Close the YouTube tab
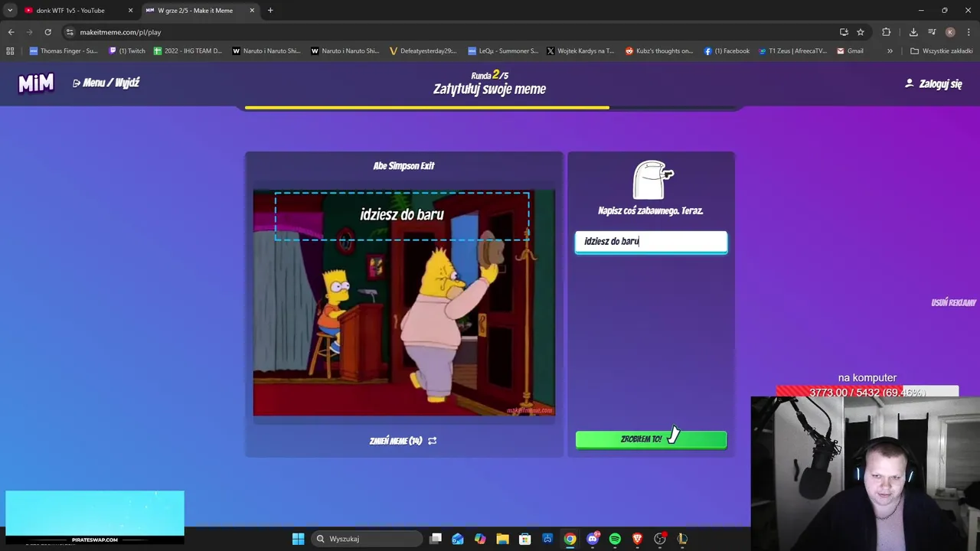This screenshot has width=980, height=551. pyautogui.click(x=130, y=11)
